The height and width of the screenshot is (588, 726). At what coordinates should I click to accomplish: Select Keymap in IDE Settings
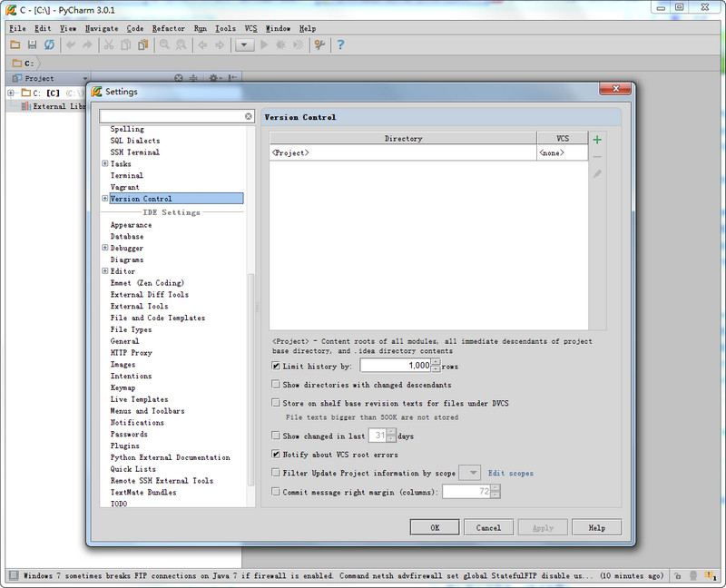click(x=123, y=387)
